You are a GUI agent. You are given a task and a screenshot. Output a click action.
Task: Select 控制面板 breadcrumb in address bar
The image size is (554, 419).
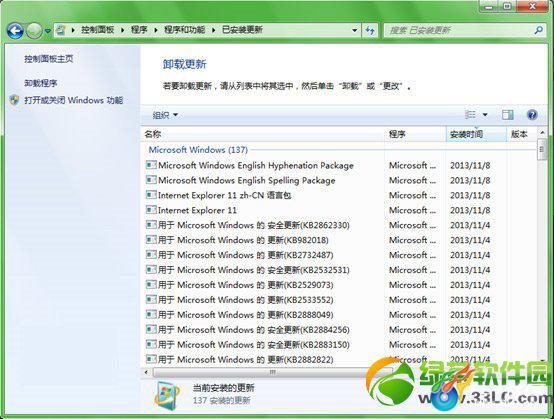[x=98, y=30]
